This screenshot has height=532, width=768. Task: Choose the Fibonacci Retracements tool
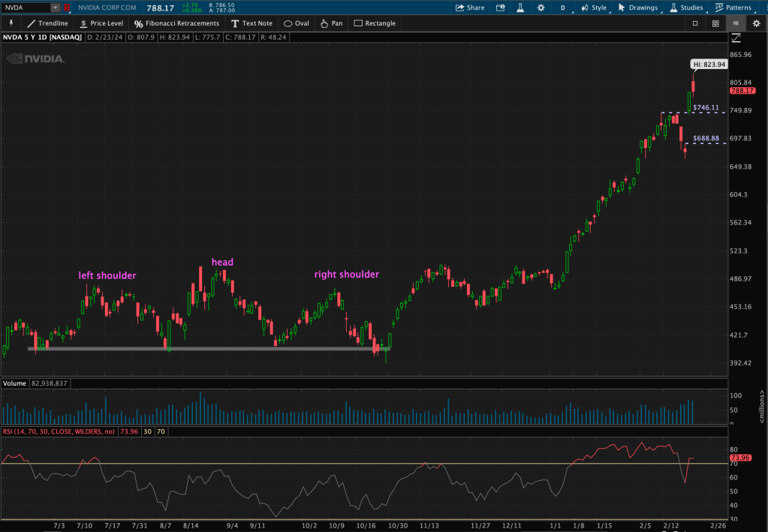point(176,23)
